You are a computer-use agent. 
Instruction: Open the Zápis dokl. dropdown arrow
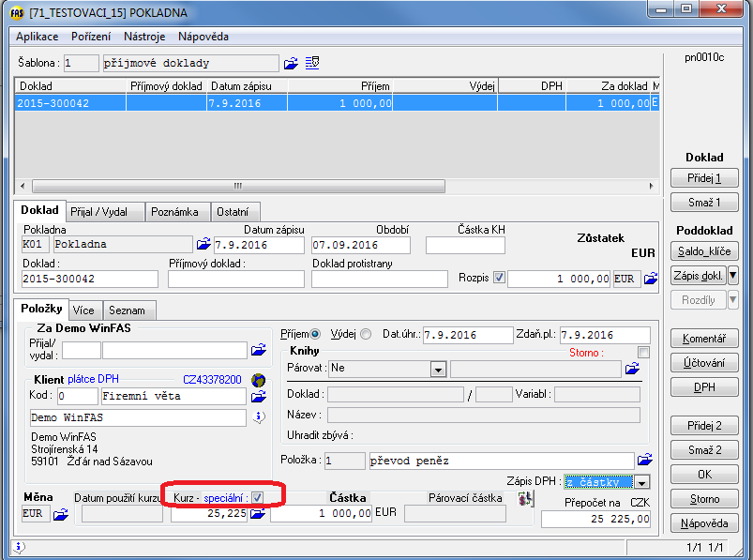tap(733, 275)
